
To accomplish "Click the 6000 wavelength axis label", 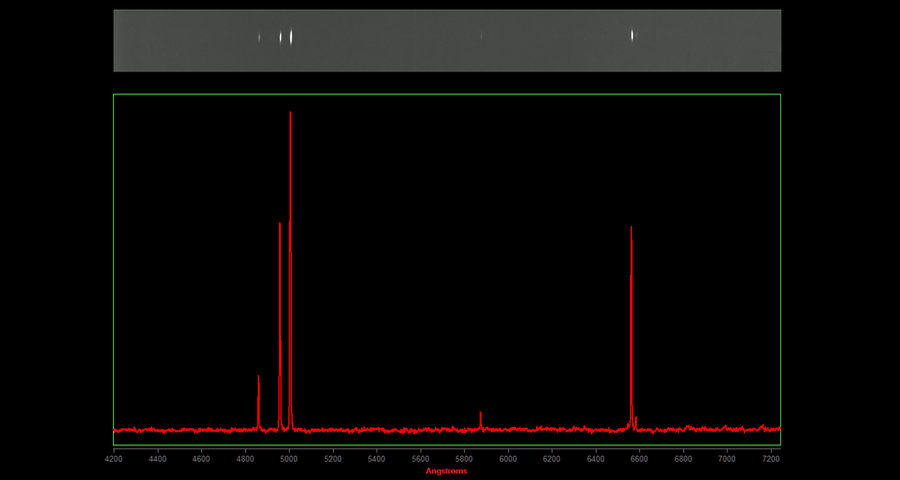I will 508,459.
